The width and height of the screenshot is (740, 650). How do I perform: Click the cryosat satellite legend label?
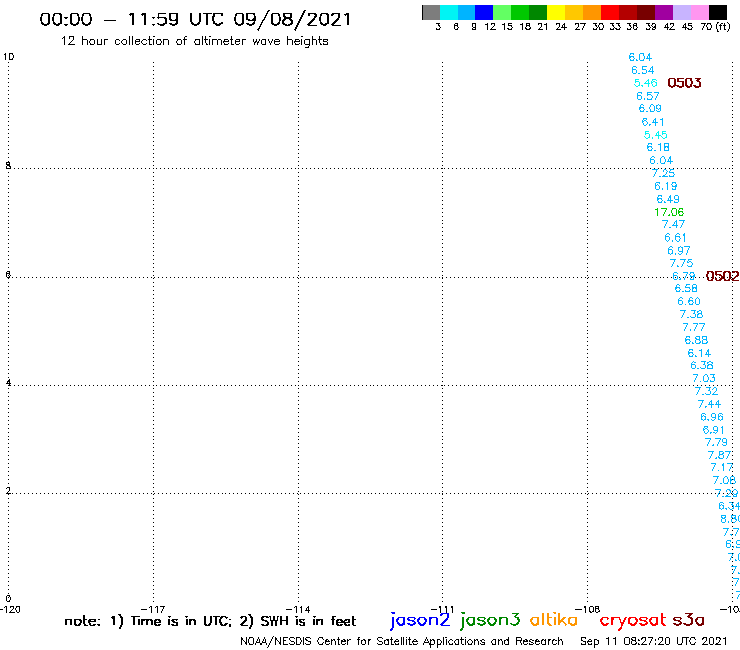click(x=632, y=620)
